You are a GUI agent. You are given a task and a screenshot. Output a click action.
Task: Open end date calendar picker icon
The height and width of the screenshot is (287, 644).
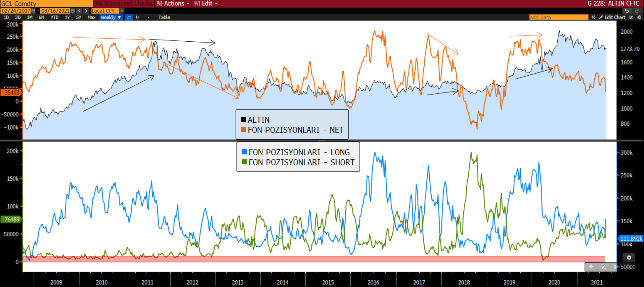point(73,11)
